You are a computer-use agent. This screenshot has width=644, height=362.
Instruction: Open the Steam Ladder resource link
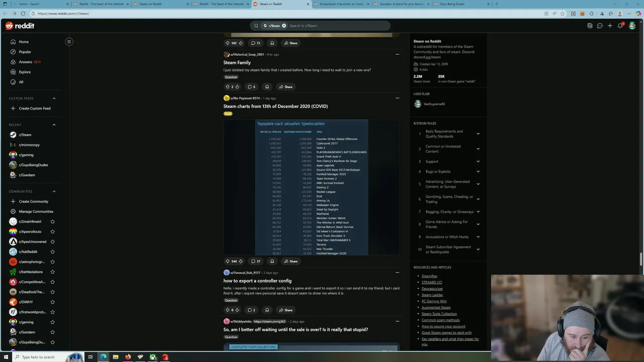(432, 295)
